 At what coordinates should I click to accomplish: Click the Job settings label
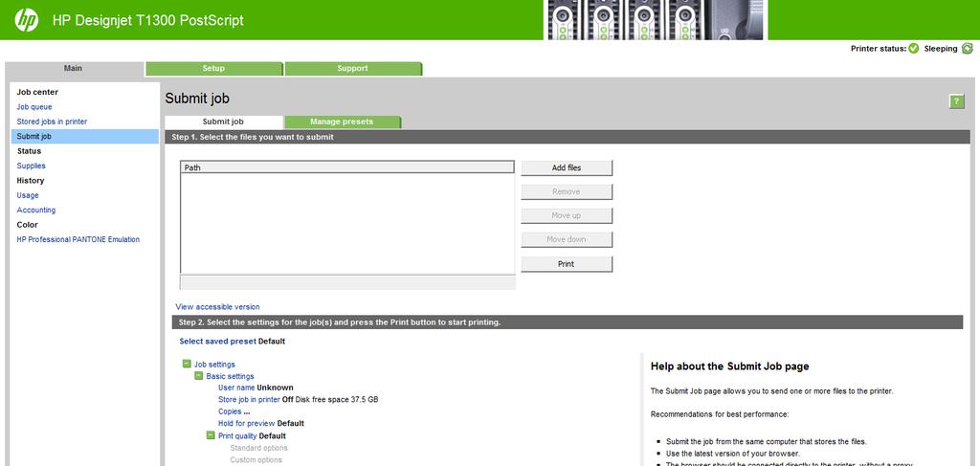pos(214,365)
